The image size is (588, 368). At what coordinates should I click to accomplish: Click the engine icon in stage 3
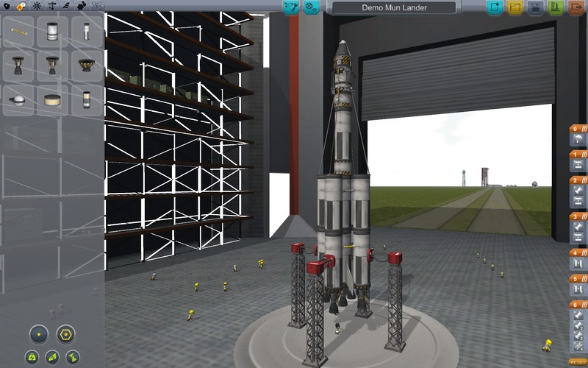click(x=578, y=227)
